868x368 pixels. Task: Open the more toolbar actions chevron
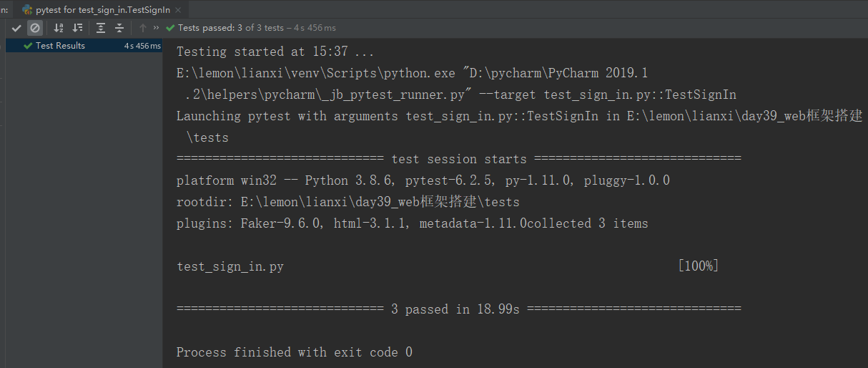pyautogui.click(x=156, y=28)
